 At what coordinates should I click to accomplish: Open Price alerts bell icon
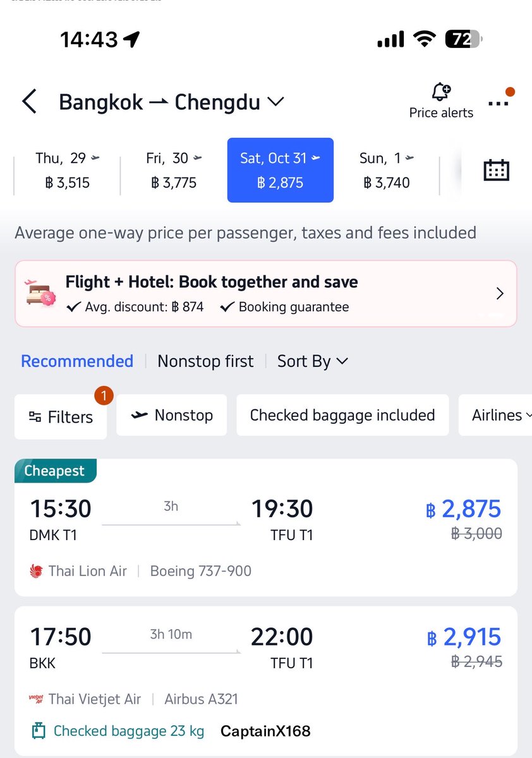tap(441, 92)
